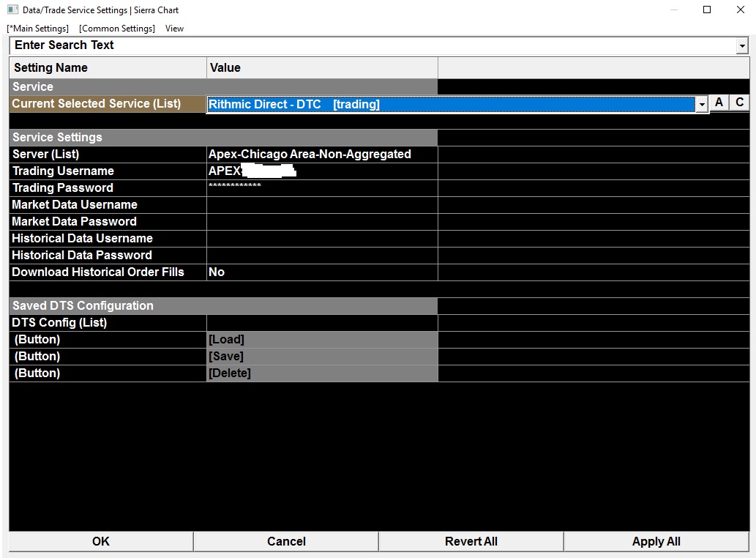Select the Historical Data Password label
Screen dimensions: 756x558
pos(108,256)
